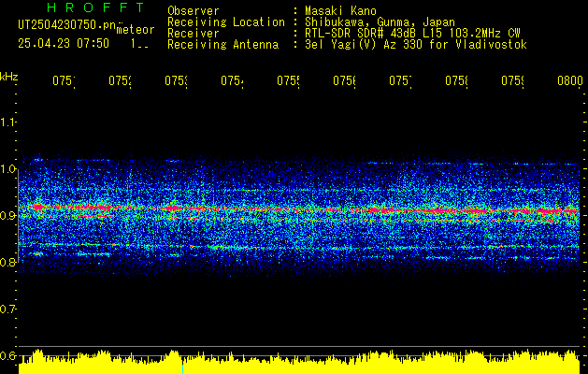The image size is (588, 374).
Task: Click the Receiving Location label
Action: click(226, 22)
